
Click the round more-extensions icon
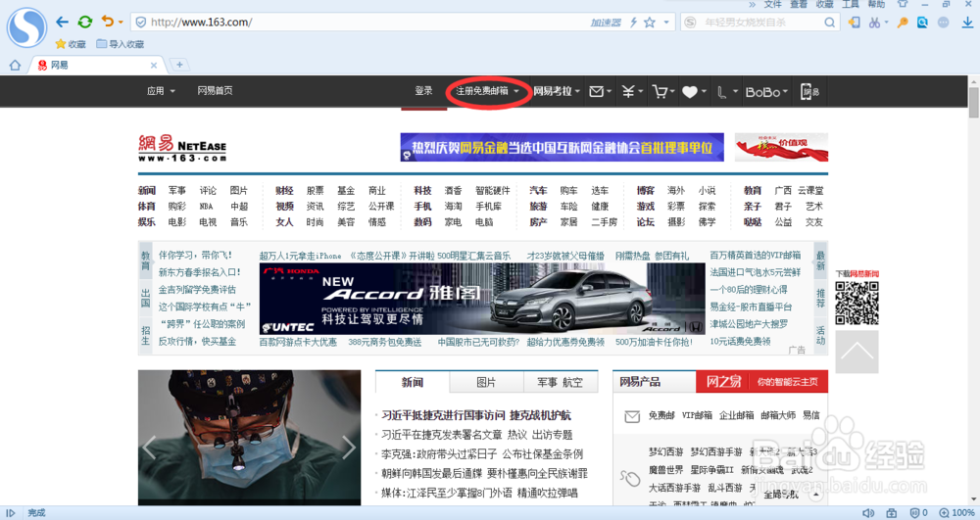tap(943, 23)
